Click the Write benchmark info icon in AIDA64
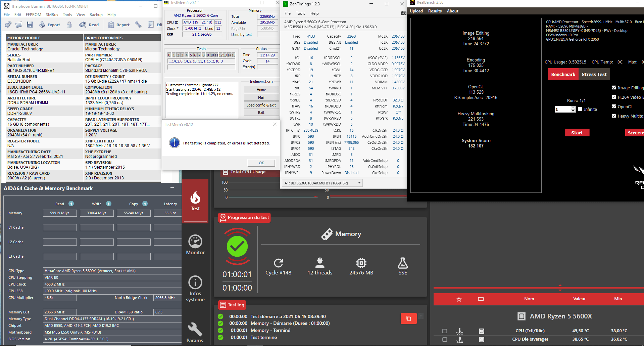This screenshot has height=346, width=644. 109,204
